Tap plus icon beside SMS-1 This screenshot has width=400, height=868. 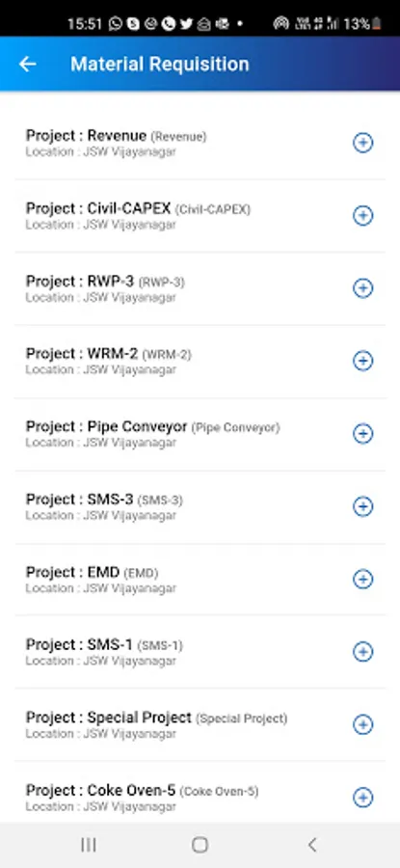[363, 652]
